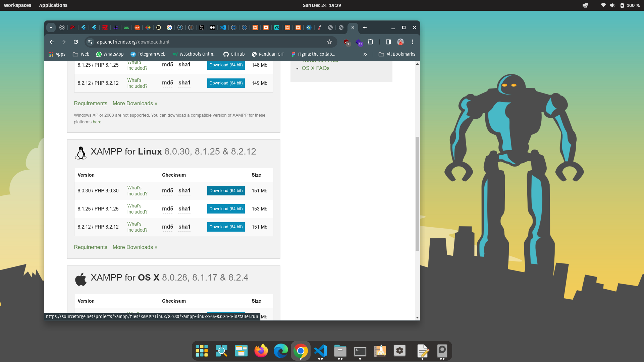Launch Microsoft Edge from dock
The height and width of the screenshot is (362, 644).
pyautogui.click(x=281, y=351)
